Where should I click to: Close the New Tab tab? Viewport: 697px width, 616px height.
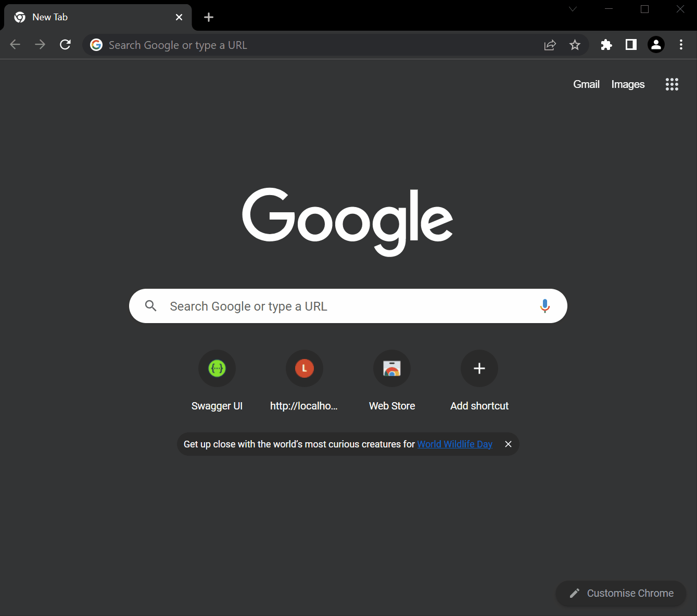click(x=179, y=17)
